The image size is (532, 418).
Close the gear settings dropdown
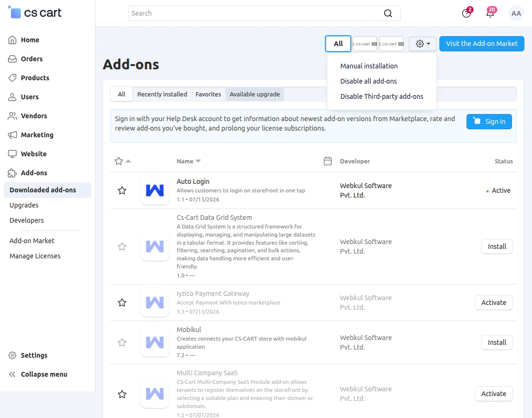pos(423,44)
